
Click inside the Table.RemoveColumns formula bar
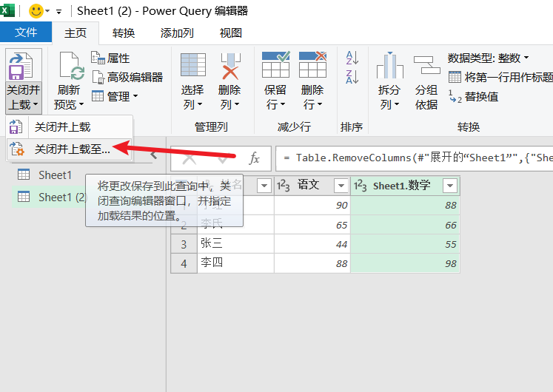click(x=414, y=158)
